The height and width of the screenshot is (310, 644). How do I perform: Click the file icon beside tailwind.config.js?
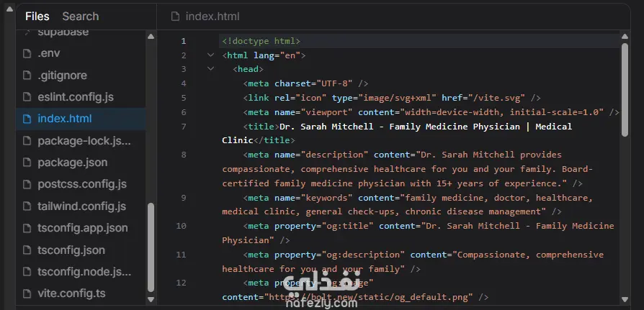[x=27, y=206]
